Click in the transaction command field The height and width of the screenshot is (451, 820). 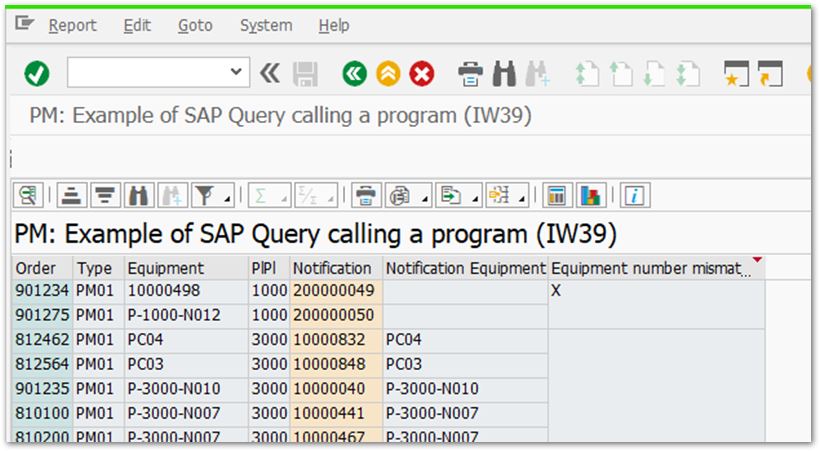coord(147,72)
